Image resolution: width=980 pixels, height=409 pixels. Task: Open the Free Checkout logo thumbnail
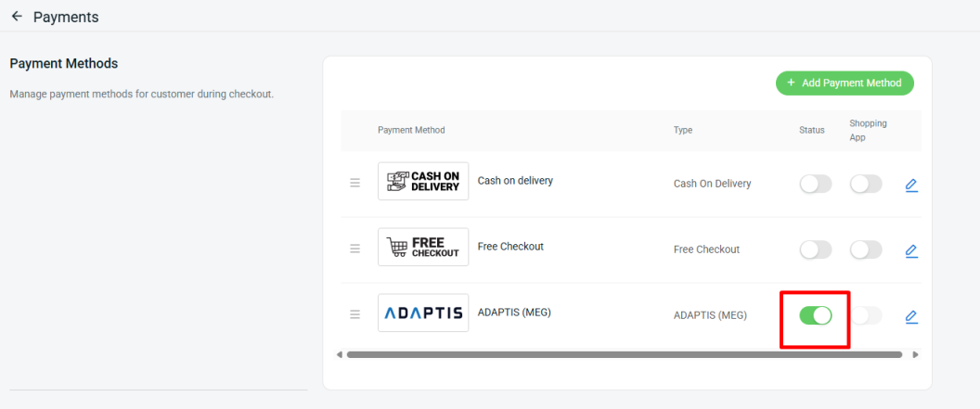423,247
